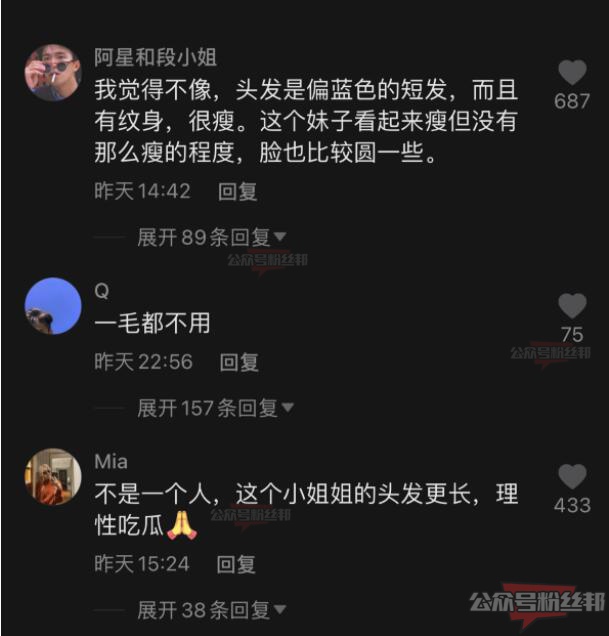
Task: Tap the 687 likes count
Action: pos(572,101)
